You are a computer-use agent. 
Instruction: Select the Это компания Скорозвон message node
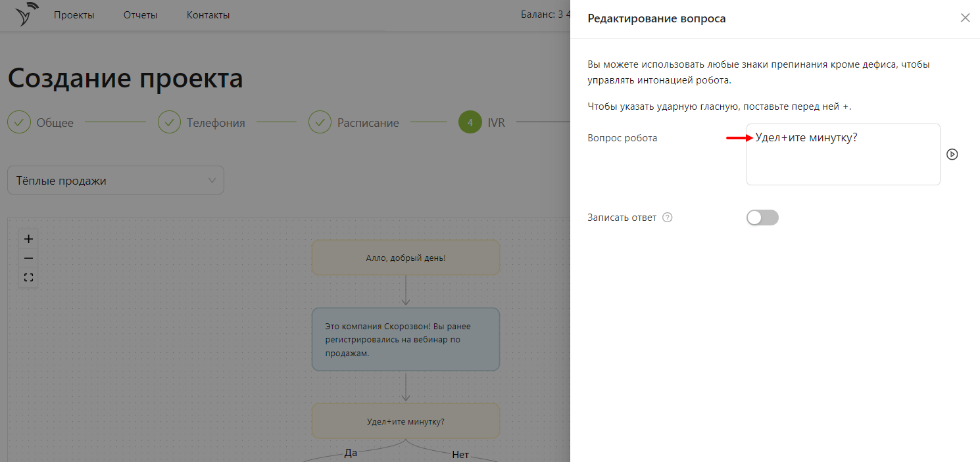(405, 339)
